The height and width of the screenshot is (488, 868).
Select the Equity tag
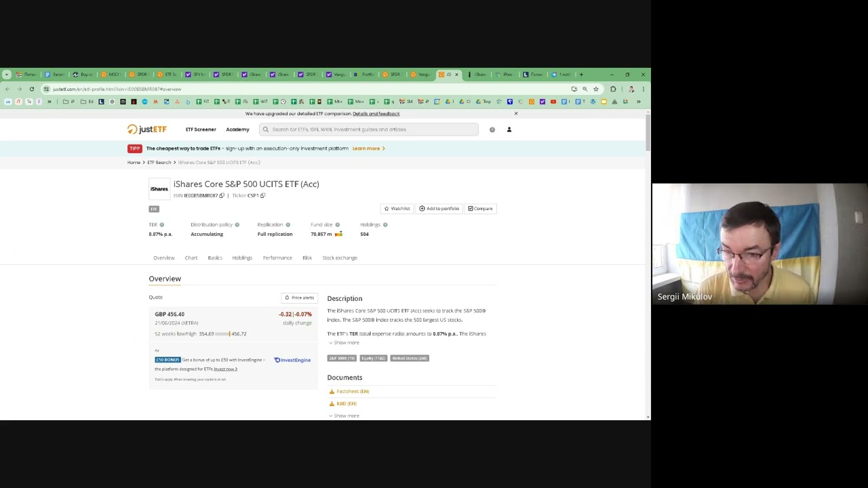click(x=374, y=359)
